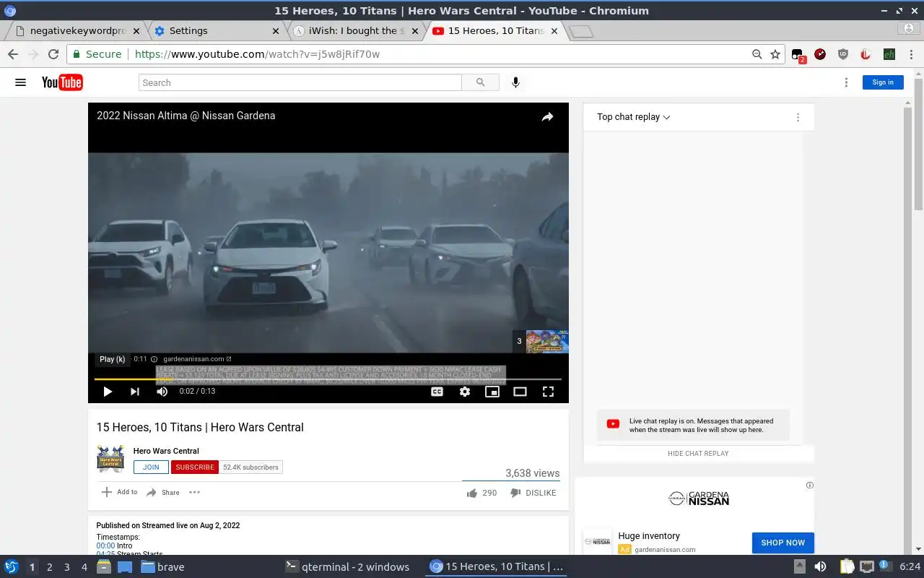924x578 pixels.
Task: Open chat replay options three-dot menu
Action: [x=798, y=117]
